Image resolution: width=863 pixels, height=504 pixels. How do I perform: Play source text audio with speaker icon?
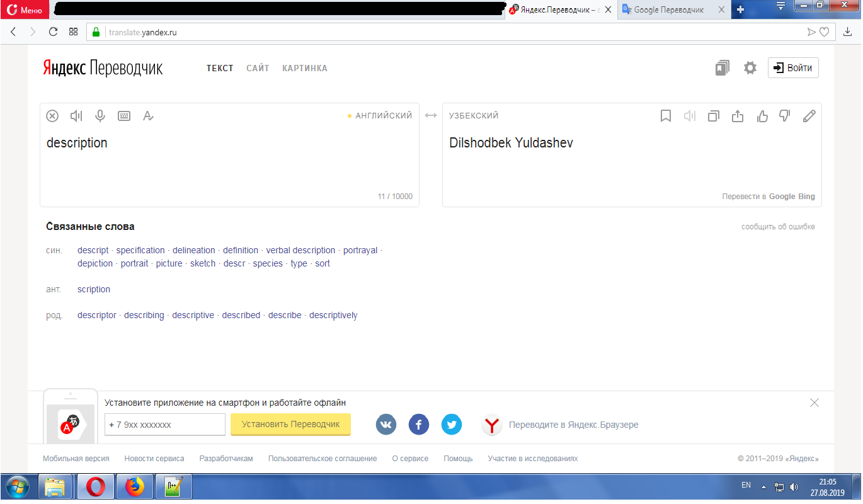pos(76,116)
